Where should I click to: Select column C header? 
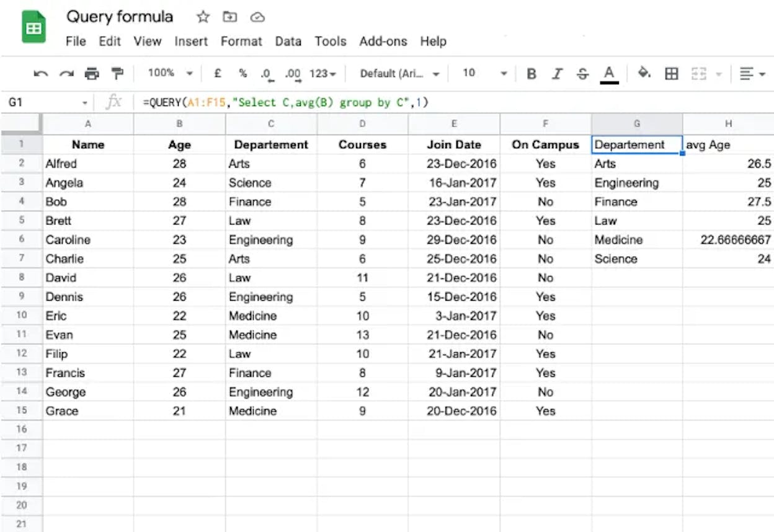coord(271,124)
